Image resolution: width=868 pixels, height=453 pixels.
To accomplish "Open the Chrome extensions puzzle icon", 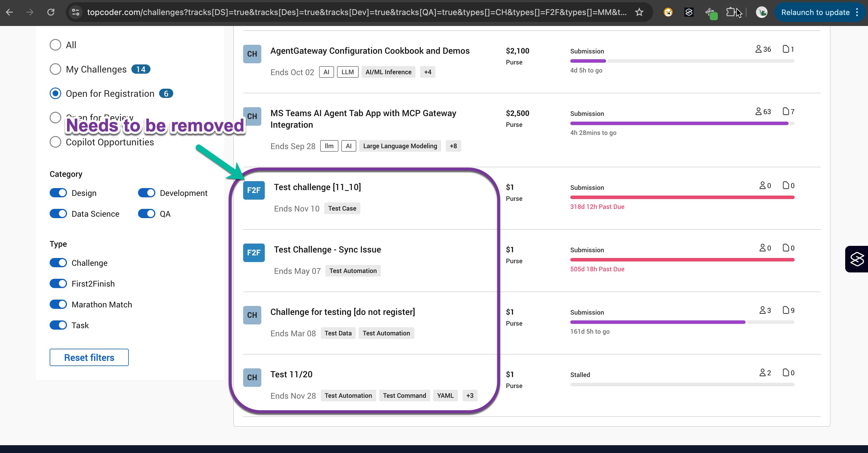I will 730,12.
